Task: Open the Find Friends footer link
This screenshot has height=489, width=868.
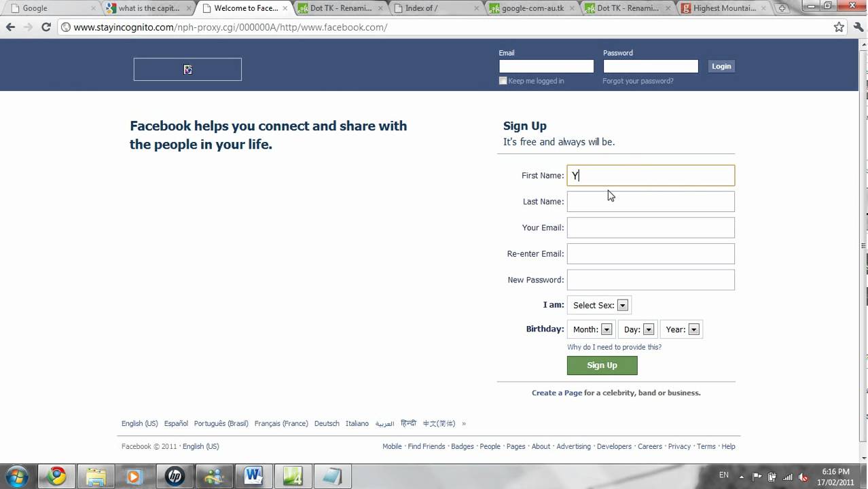Action: coord(427,446)
